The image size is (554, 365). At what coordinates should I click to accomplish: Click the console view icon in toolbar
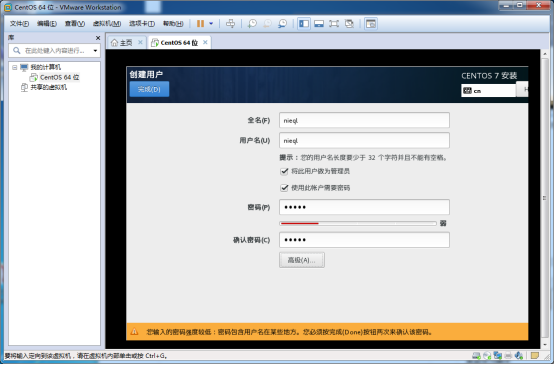point(371,24)
